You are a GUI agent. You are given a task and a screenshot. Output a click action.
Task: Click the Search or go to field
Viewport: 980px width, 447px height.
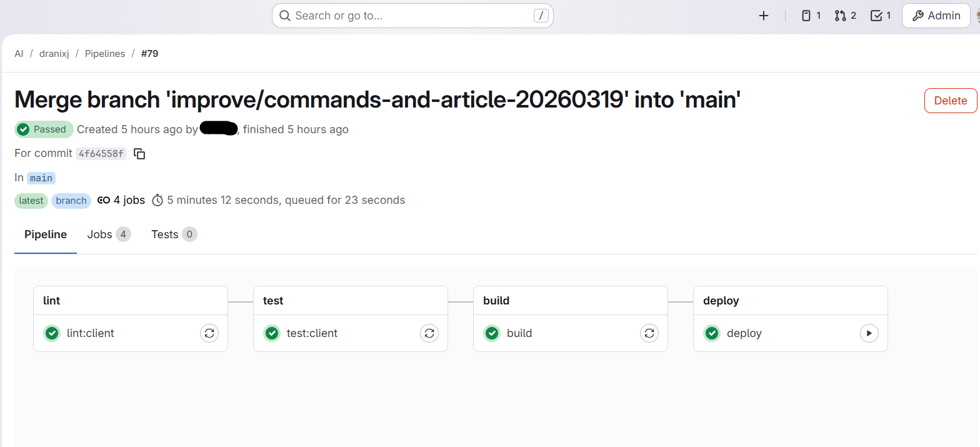coord(412,16)
